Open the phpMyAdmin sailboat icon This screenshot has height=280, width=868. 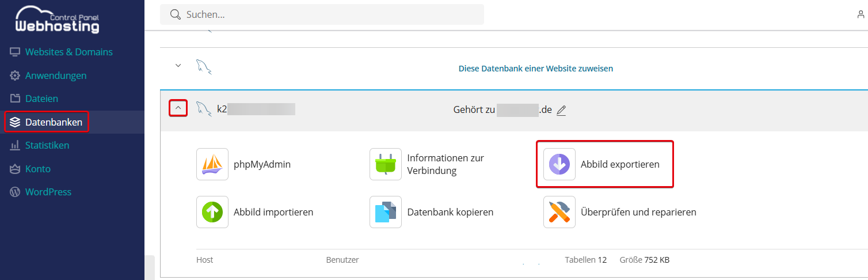pyautogui.click(x=212, y=164)
